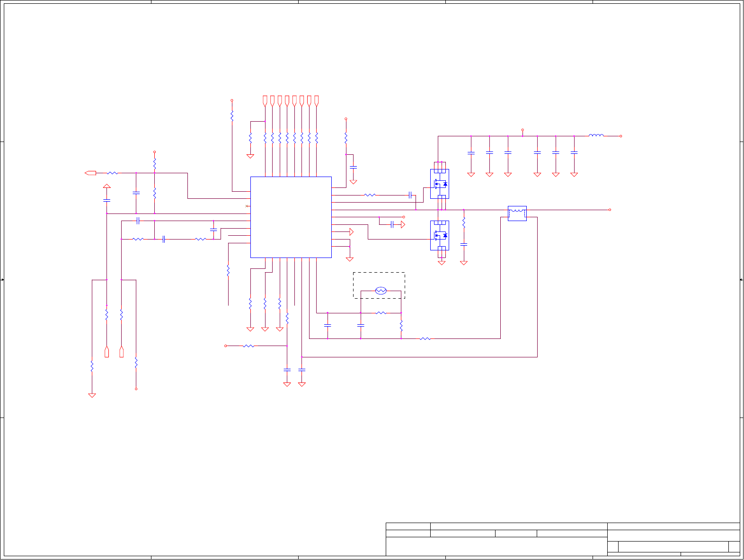Click the left-pointing off-page connector at far left
Image resolution: width=744 pixels, height=560 pixels.
[90, 173]
